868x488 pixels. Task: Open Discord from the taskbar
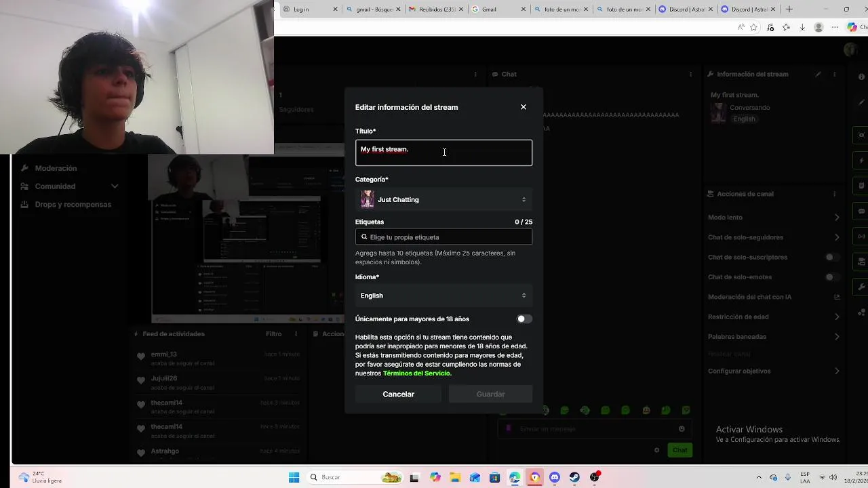tap(555, 477)
